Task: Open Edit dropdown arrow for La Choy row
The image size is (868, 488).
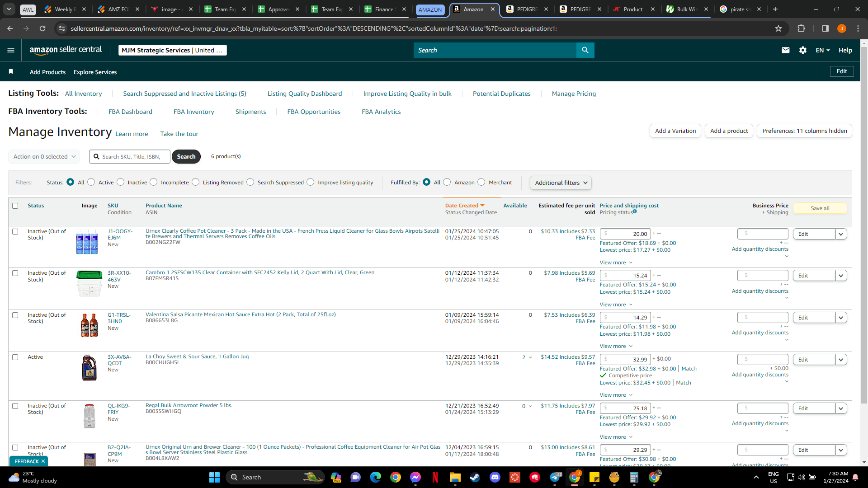Action: pyautogui.click(x=841, y=360)
